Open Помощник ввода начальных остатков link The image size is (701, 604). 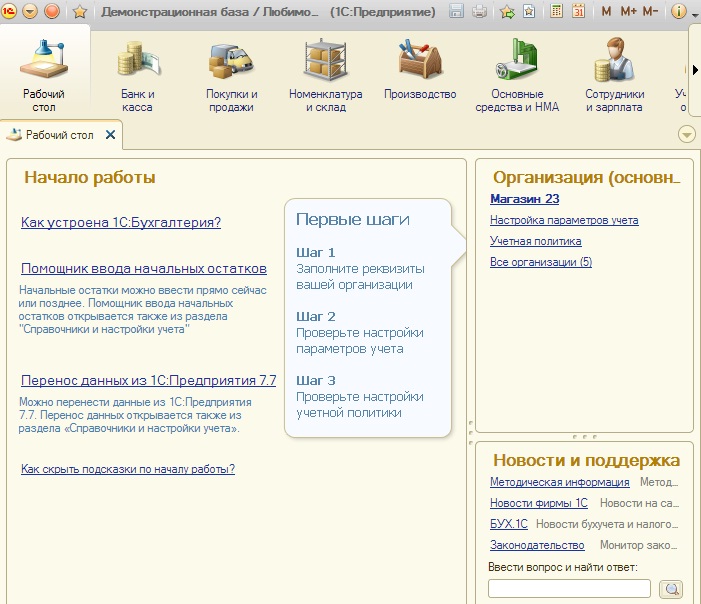click(144, 269)
